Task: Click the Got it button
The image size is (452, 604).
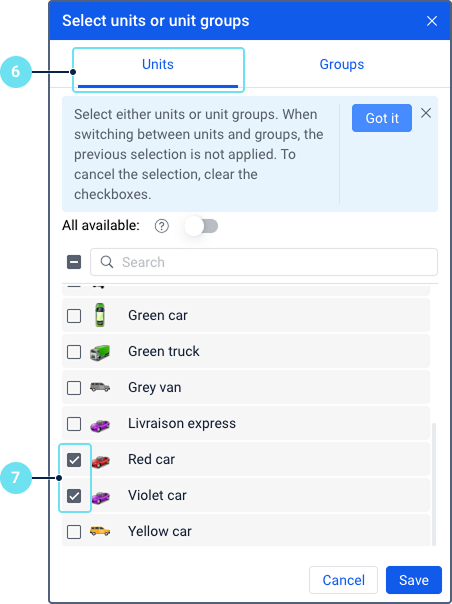Action: 382,118
